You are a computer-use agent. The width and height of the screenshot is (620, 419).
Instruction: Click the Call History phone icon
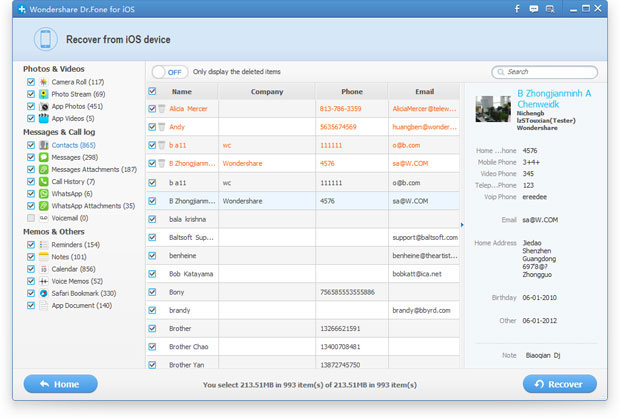[43, 181]
